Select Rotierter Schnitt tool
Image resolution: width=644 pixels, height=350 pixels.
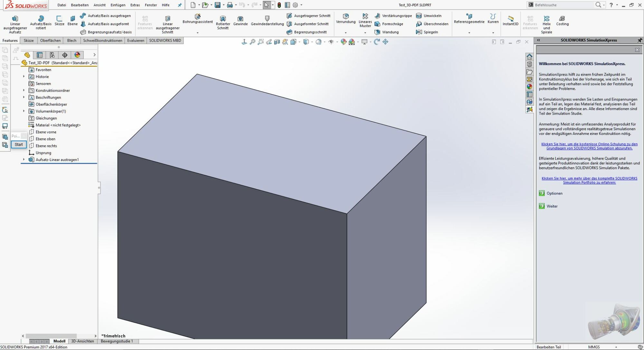click(223, 22)
